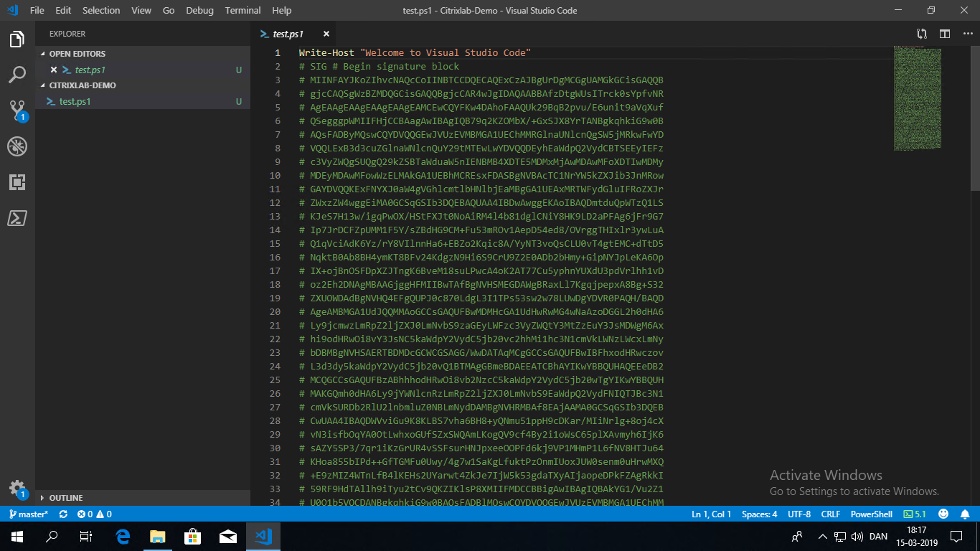Open the volume control in system tray

coord(857,536)
